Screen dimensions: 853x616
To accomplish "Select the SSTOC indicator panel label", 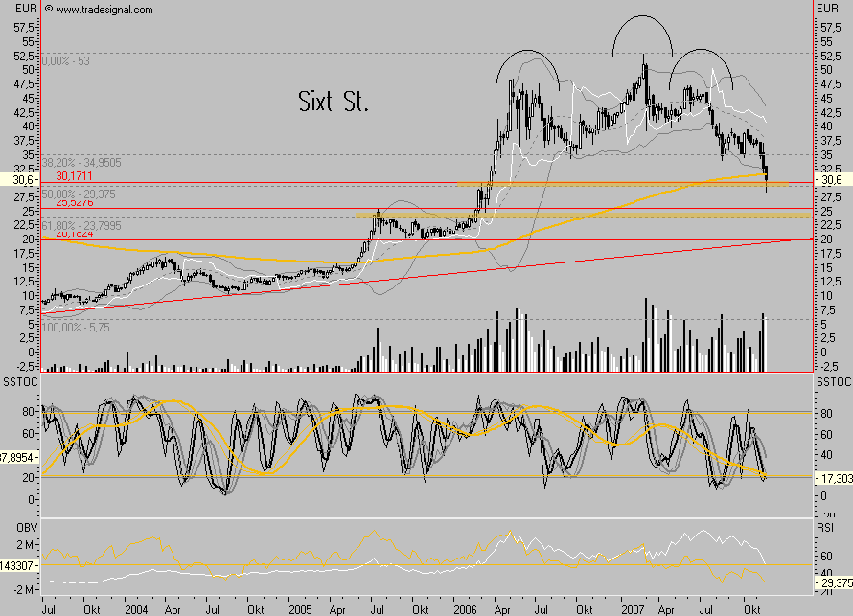I will point(17,381).
